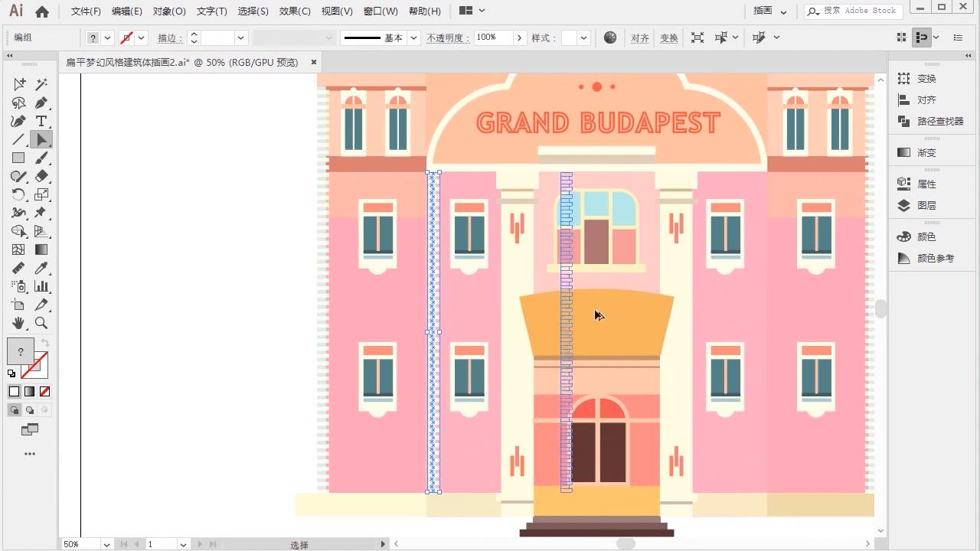Screen dimensions: 980x551
Task: Select the Magic Wand tool
Action: 41,84
